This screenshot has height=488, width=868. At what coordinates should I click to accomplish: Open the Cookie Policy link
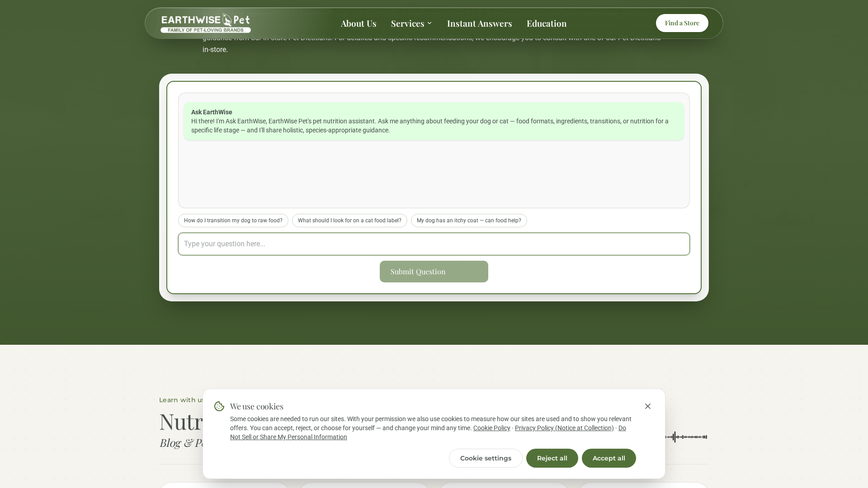click(492, 428)
